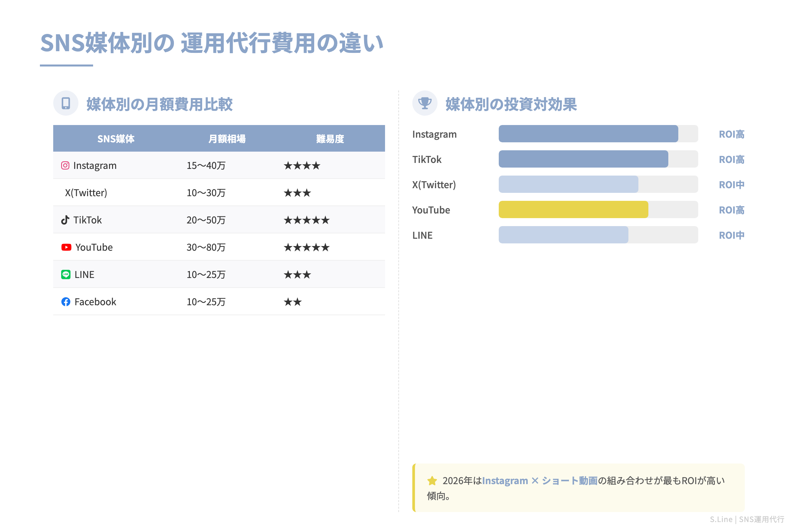Click YouTube's yellow ROI bar
The image size is (798, 532).
[573, 210]
